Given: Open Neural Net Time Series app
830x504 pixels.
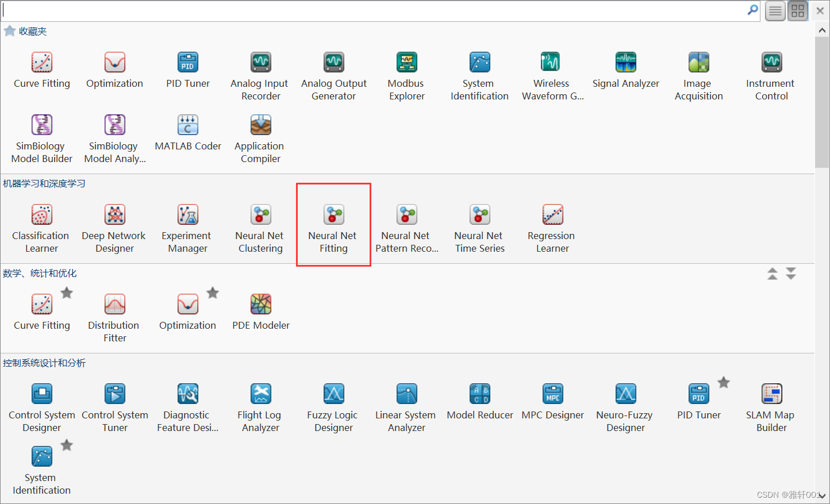Looking at the screenshot, I should 480,229.
